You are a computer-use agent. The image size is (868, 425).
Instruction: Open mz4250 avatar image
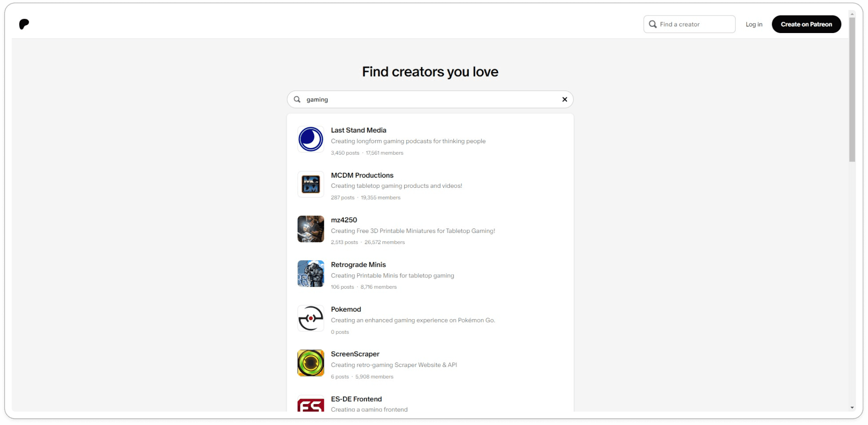[x=311, y=229]
